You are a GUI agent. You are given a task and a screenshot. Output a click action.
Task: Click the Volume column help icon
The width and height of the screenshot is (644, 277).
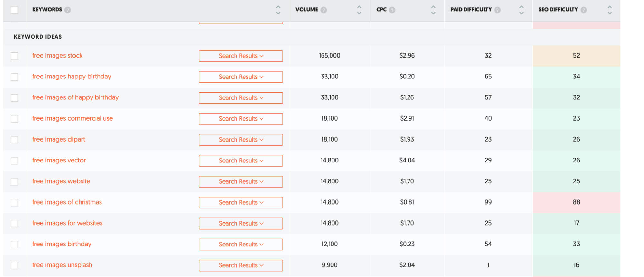point(324,10)
